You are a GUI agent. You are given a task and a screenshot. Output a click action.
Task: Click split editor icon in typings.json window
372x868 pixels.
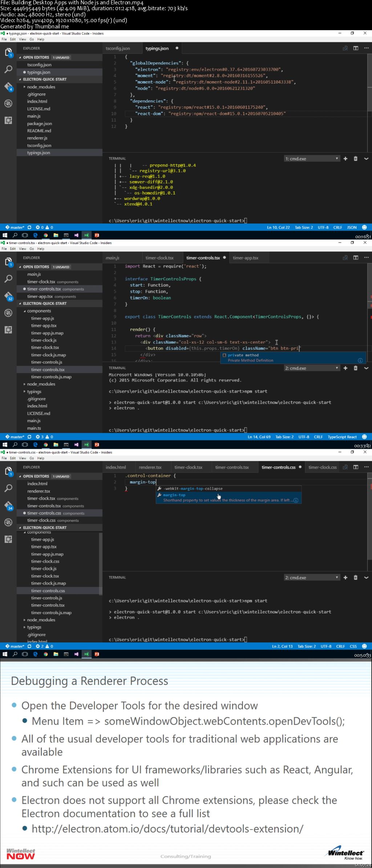click(356, 48)
